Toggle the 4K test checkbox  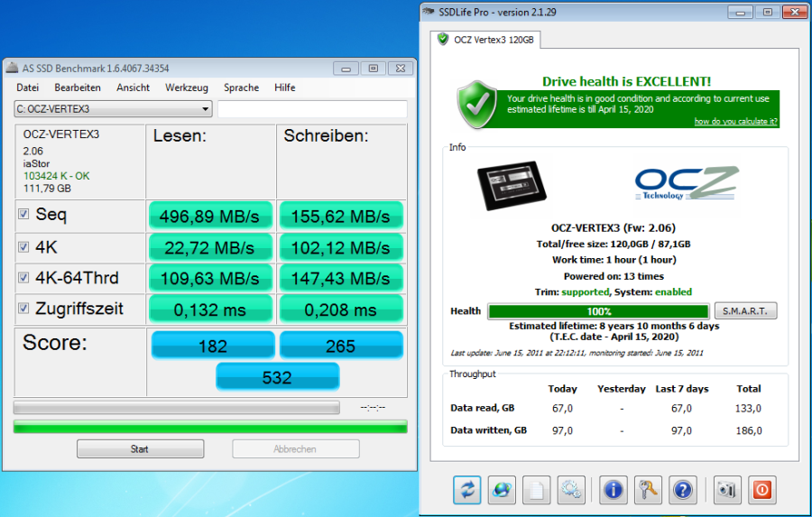[23, 246]
